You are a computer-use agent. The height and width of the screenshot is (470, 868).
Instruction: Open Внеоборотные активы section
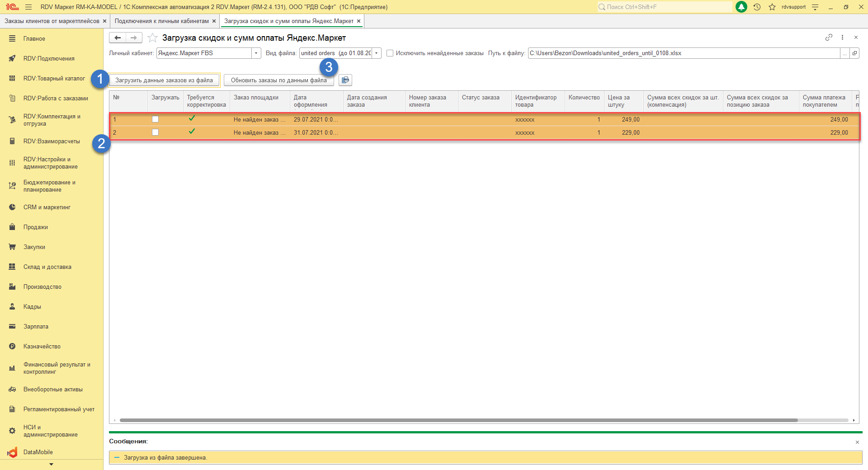(53, 389)
